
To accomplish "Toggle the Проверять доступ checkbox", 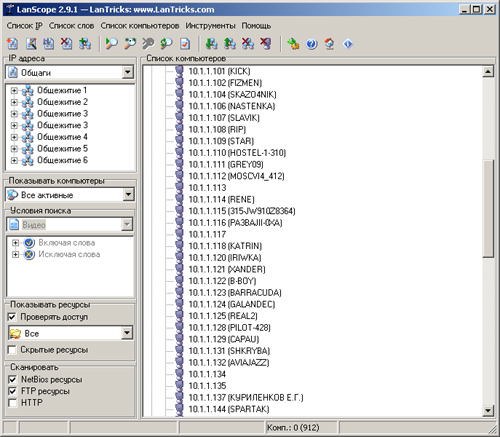I will 12,317.
